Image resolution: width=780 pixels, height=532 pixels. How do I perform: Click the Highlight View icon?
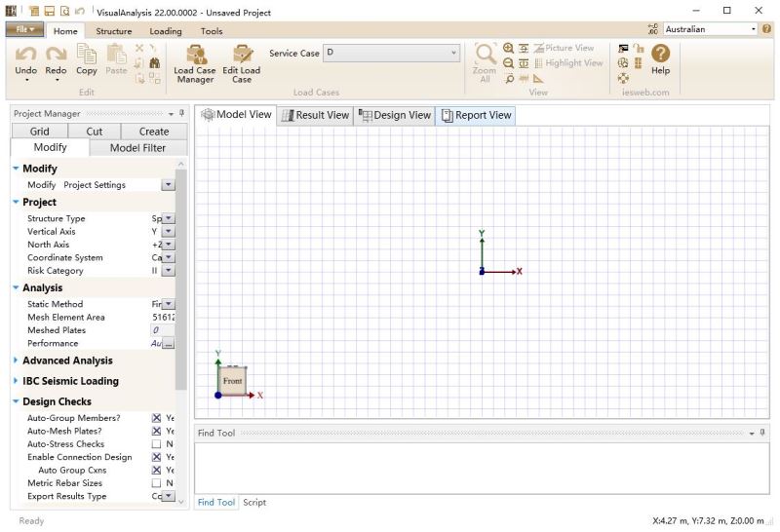(539, 63)
